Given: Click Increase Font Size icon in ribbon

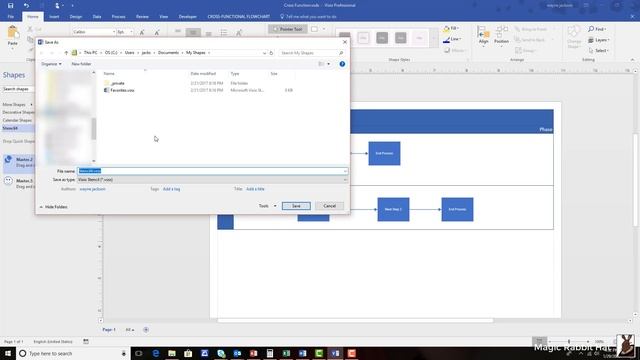Looking at the screenshot, I should point(142,32).
